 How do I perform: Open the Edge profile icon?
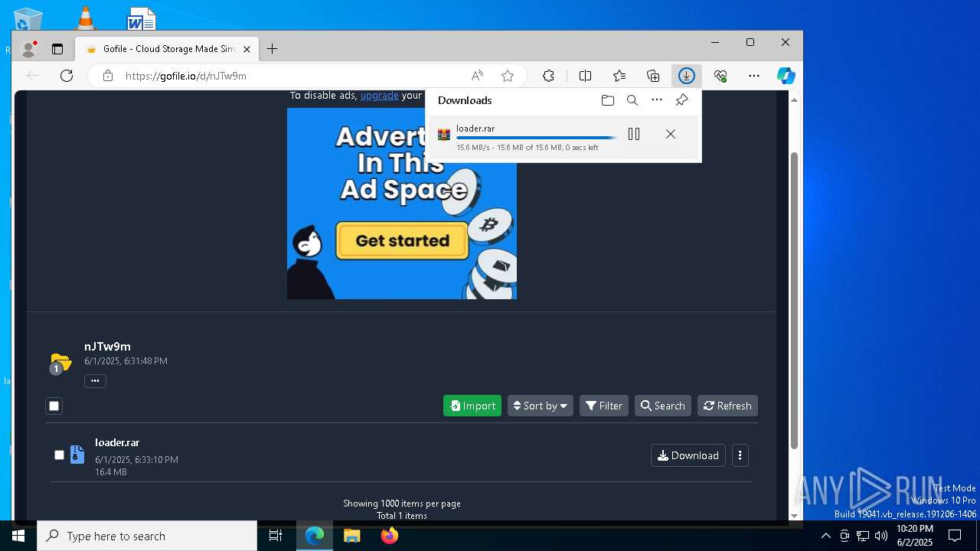pyautogui.click(x=29, y=49)
